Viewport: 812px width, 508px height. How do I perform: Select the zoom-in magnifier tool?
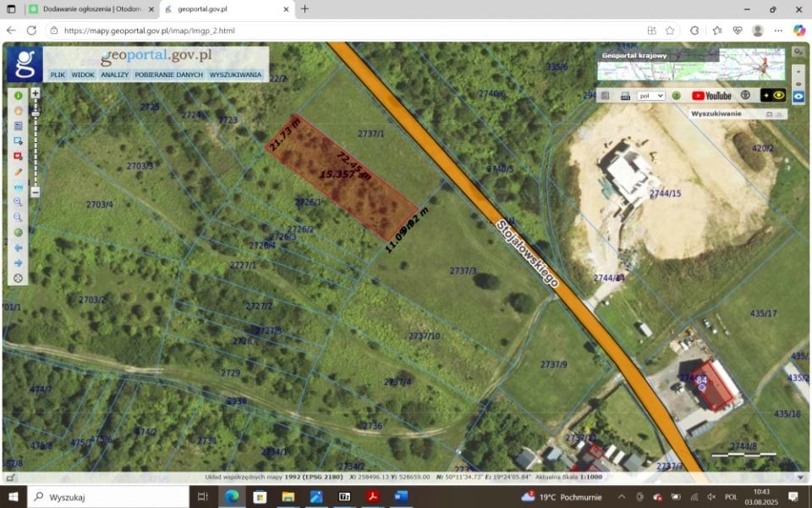coord(18,202)
